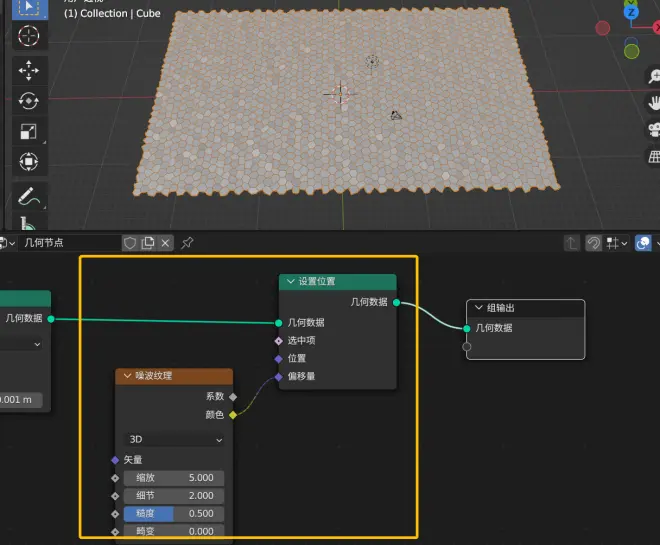This screenshot has width=660, height=545.
Task: Select the Scale tool
Action: pos(29,131)
